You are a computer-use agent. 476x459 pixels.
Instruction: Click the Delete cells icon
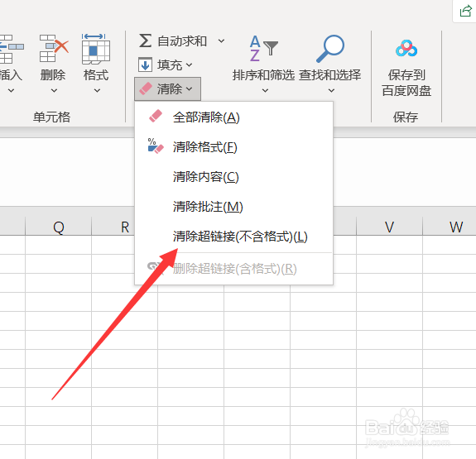click(x=54, y=49)
